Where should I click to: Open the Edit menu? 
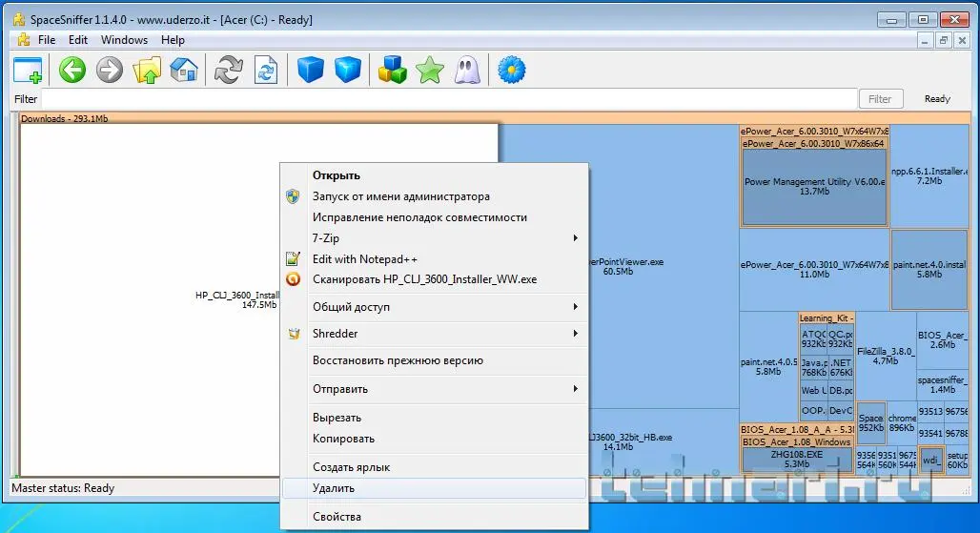(78, 40)
